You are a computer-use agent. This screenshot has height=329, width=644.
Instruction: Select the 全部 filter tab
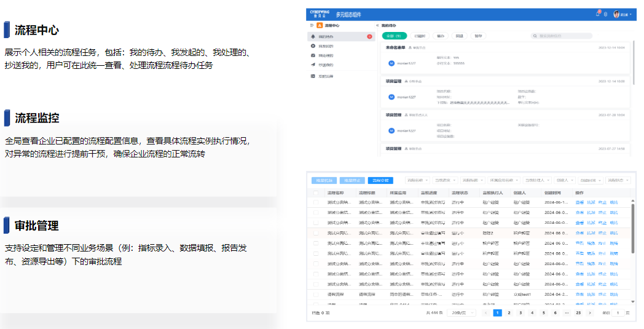click(393, 36)
